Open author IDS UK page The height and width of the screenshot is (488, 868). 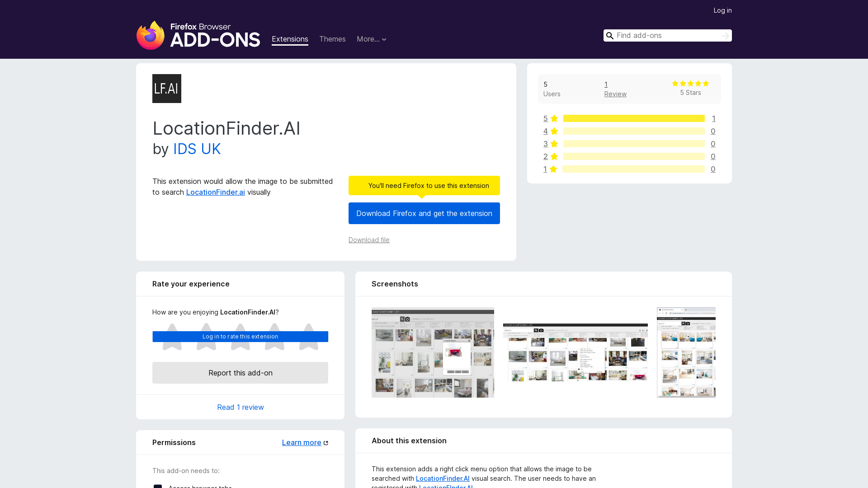point(197,149)
